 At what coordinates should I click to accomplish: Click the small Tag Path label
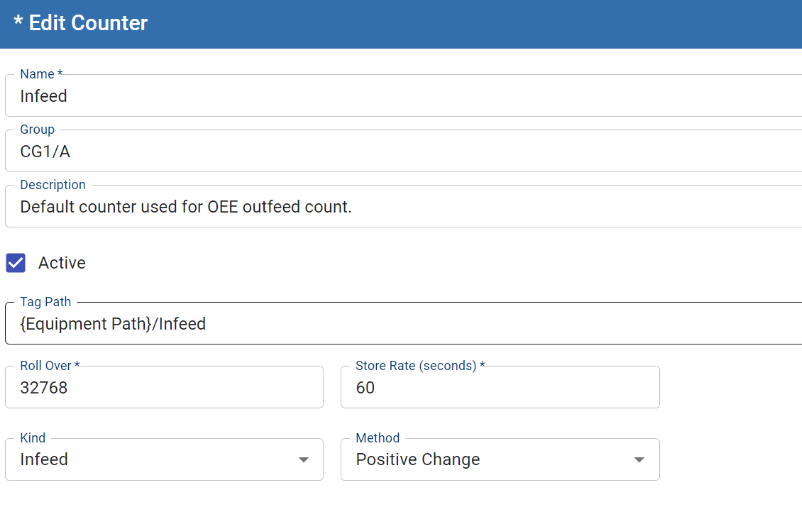tap(47, 301)
